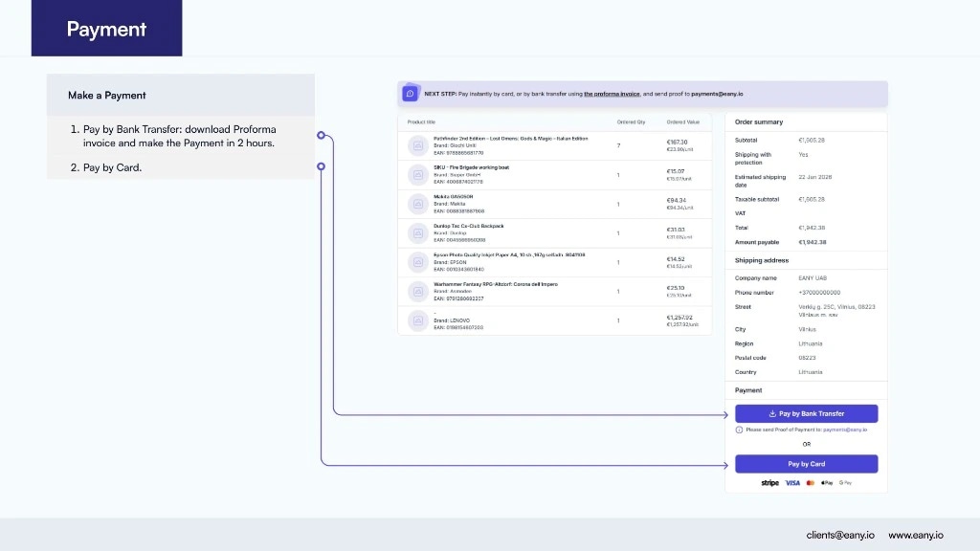Click the €94.34 ordered value
The width and height of the screenshot is (980, 551).
pos(677,201)
